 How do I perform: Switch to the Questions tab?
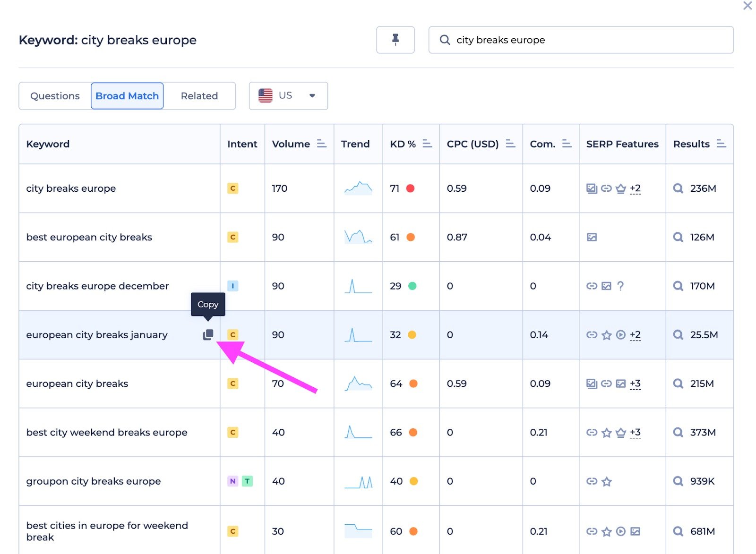pyautogui.click(x=55, y=96)
